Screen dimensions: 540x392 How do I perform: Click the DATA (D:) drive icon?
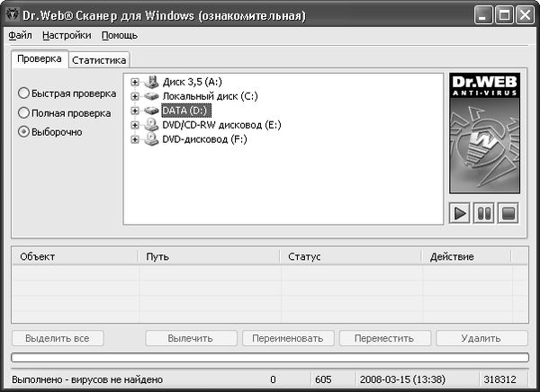[x=151, y=111]
